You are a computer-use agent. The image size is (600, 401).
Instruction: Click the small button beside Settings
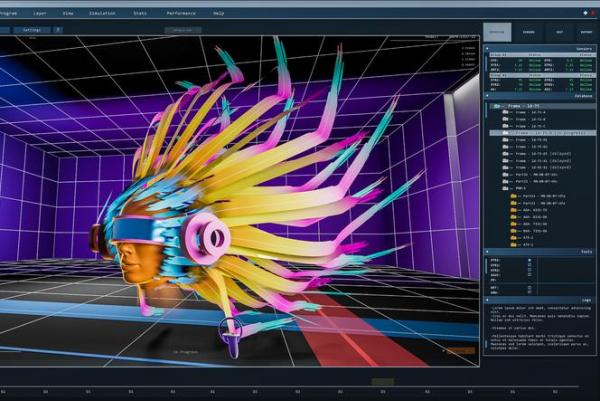coord(58,30)
